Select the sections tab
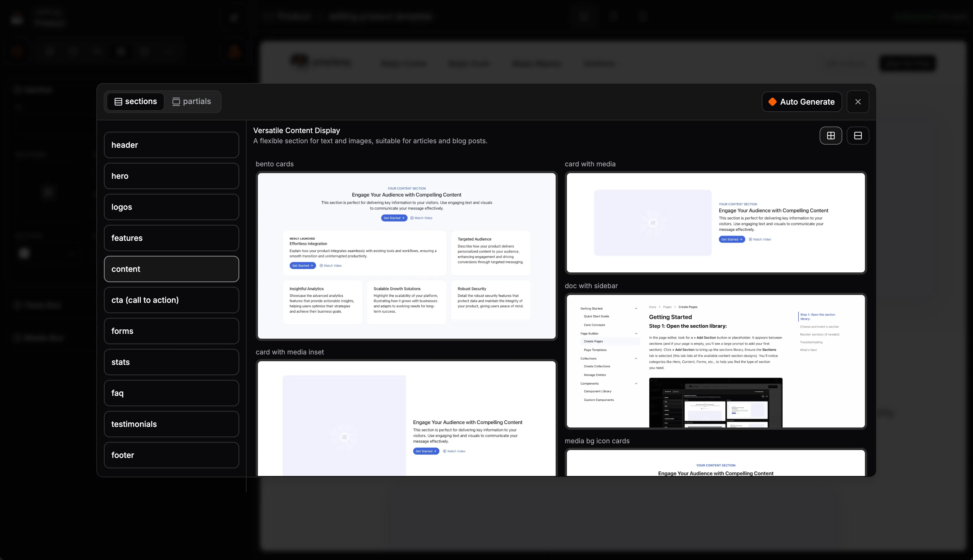The image size is (973, 560). (x=135, y=102)
